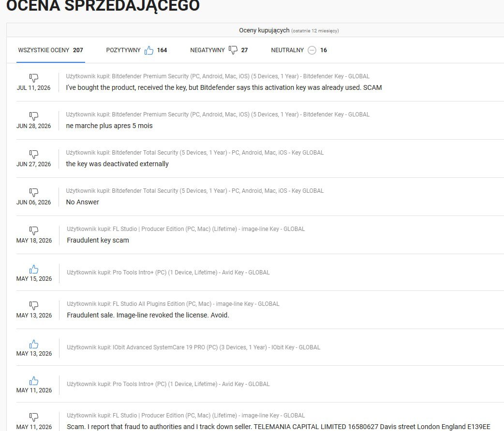Switch to Negatywny 27 ratings tab
The height and width of the screenshot is (431, 504).
click(x=219, y=50)
